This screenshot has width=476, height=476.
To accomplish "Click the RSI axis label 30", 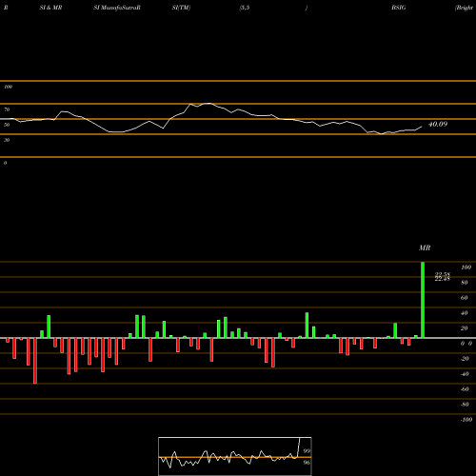I will coord(7,140).
